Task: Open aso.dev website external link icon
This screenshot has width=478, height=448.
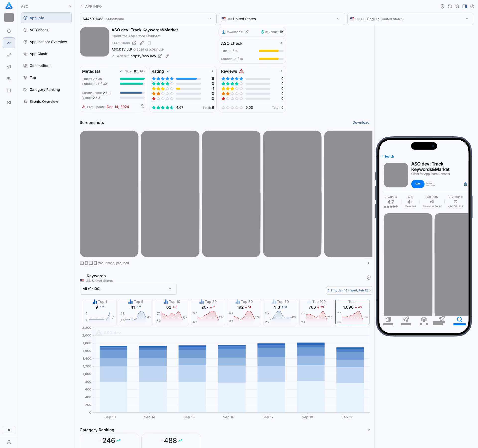Action: click(160, 56)
